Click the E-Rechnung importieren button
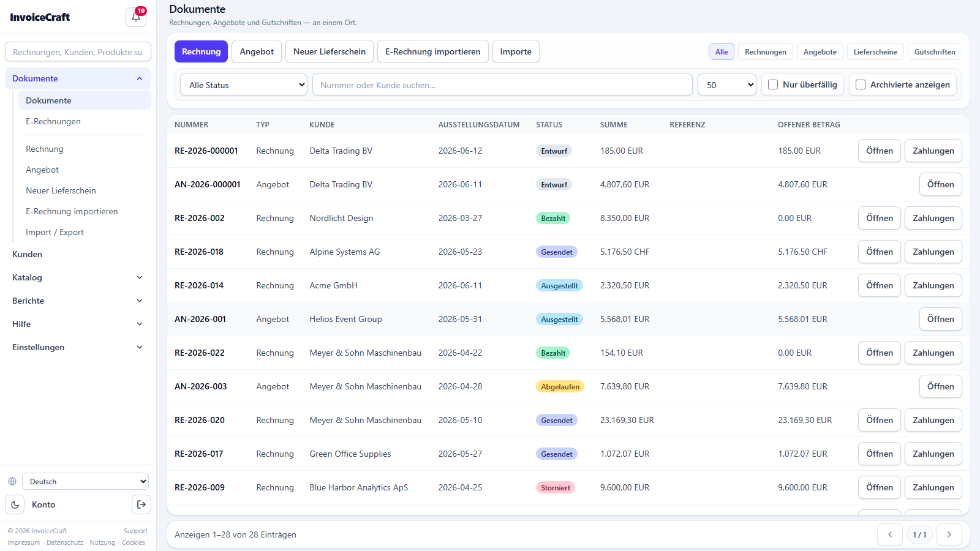 (x=433, y=51)
